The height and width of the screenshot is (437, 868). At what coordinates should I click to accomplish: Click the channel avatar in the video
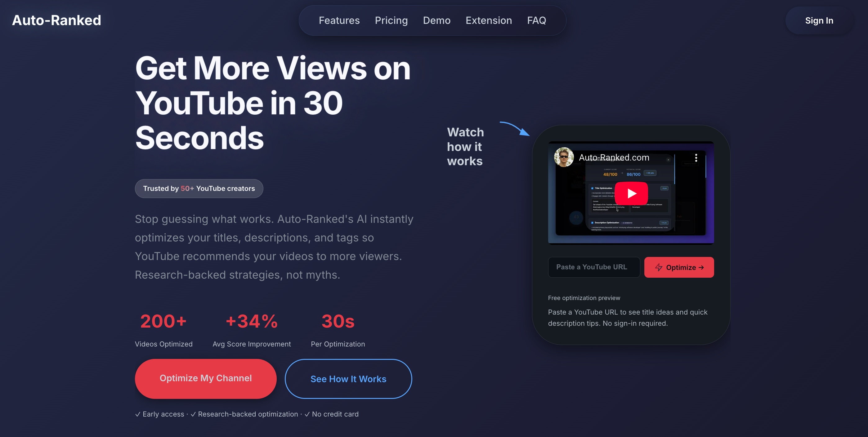click(x=564, y=157)
